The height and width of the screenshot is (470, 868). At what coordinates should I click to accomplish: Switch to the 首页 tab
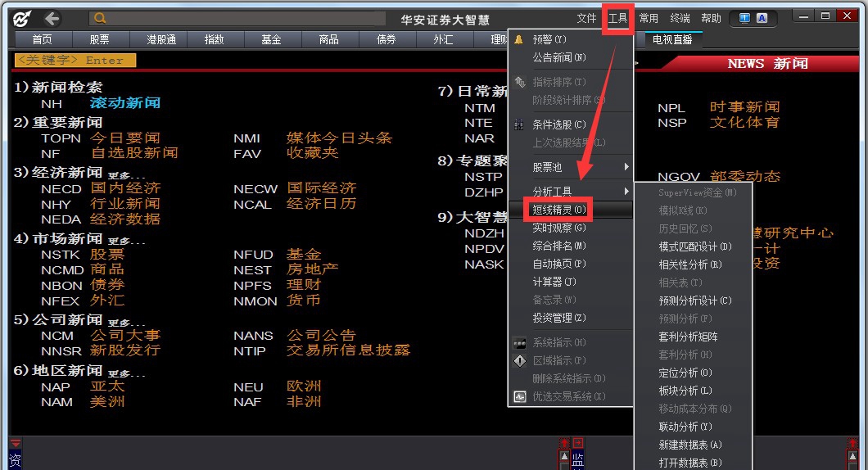click(x=42, y=39)
